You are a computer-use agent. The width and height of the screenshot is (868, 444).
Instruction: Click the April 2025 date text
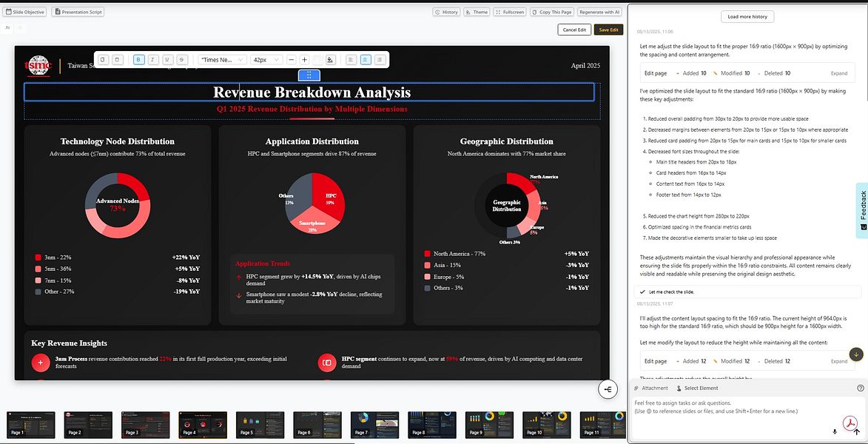[x=585, y=65]
